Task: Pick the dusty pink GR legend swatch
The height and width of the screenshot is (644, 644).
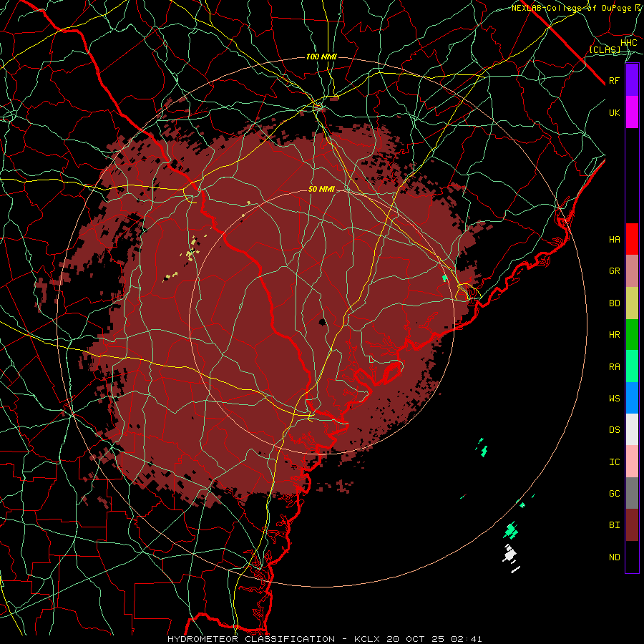Action: coord(632,271)
